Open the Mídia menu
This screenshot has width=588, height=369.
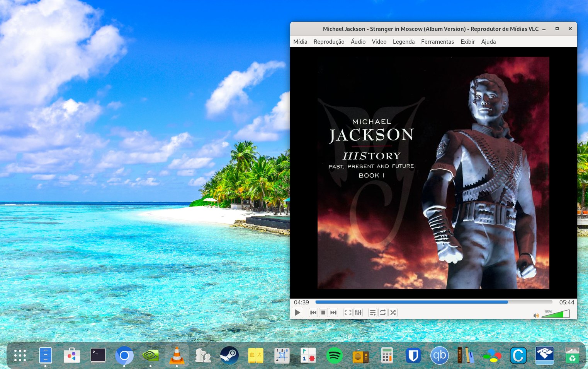pos(300,42)
